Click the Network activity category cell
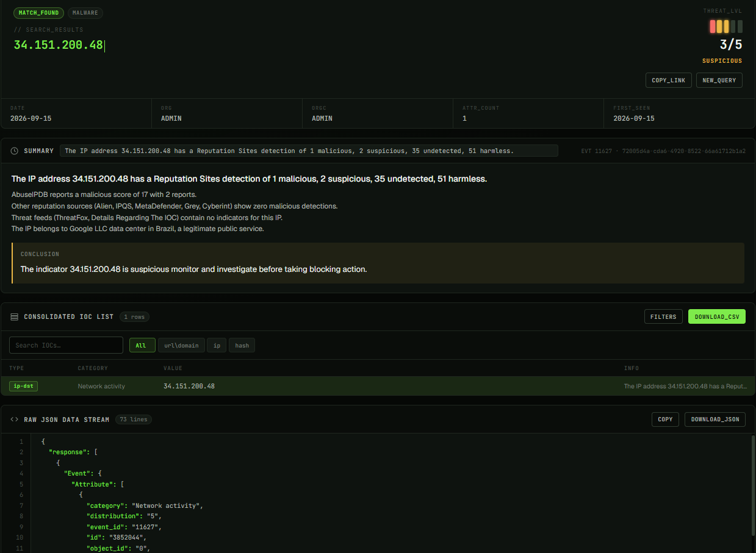 [101, 386]
